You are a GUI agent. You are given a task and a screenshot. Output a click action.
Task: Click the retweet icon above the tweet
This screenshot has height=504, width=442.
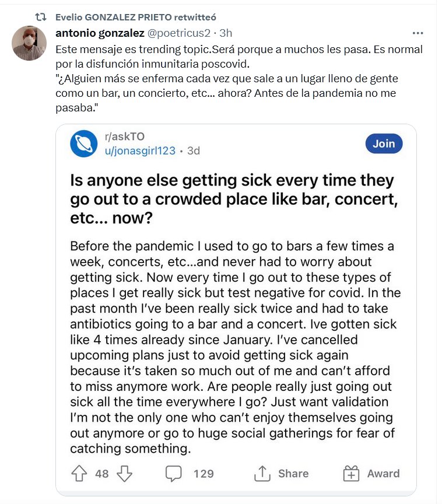tap(41, 17)
